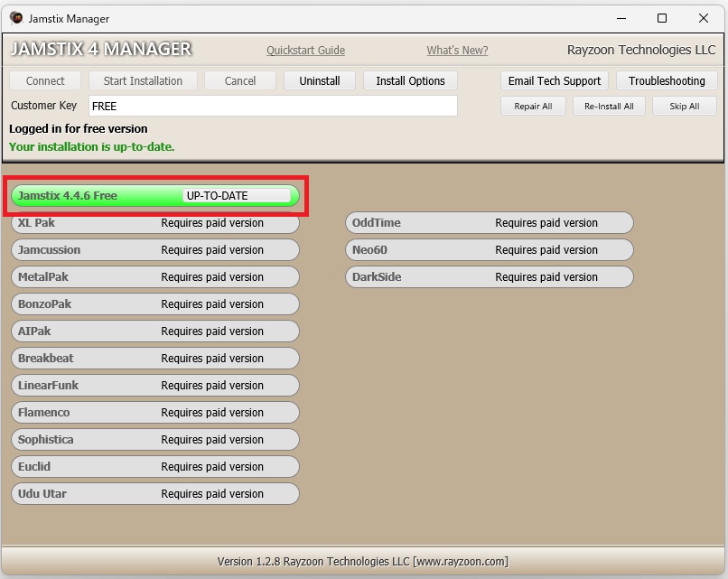728x579 pixels.
Task: Click the Uninstall button
Action: tap(320, 81)
